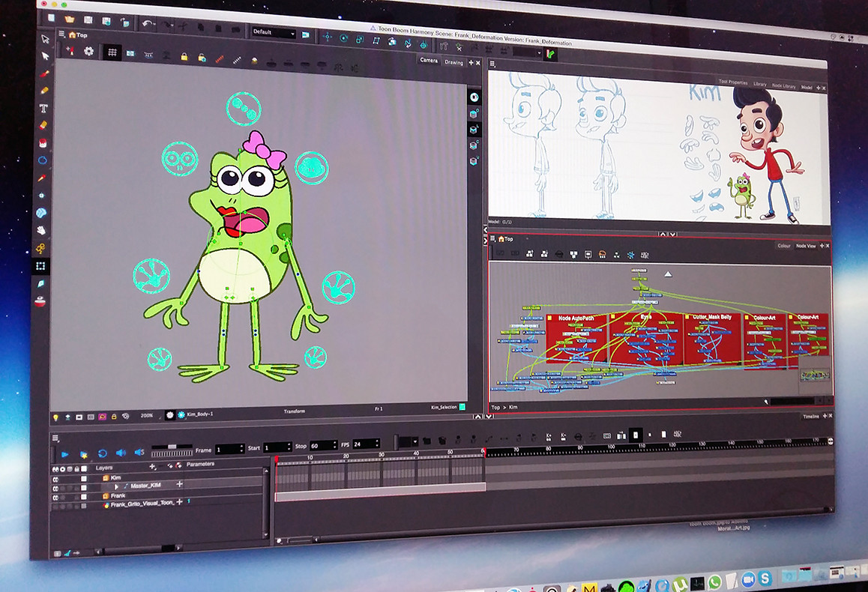The image size is (868, 592).
Task: Select the Paint bucket tool in the sidebar
Action: (43, 143)
